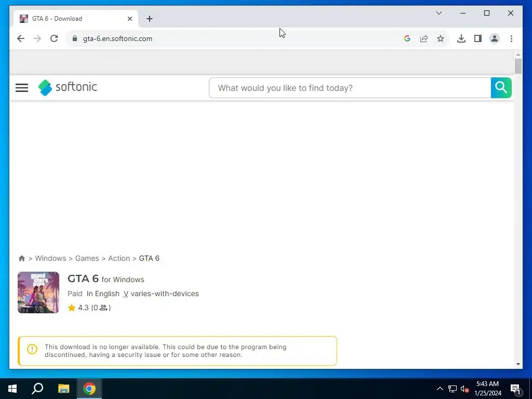Click Chrome icon in the taskbar
This screenshot has height=399, width=532.
(x=89, y=389)
